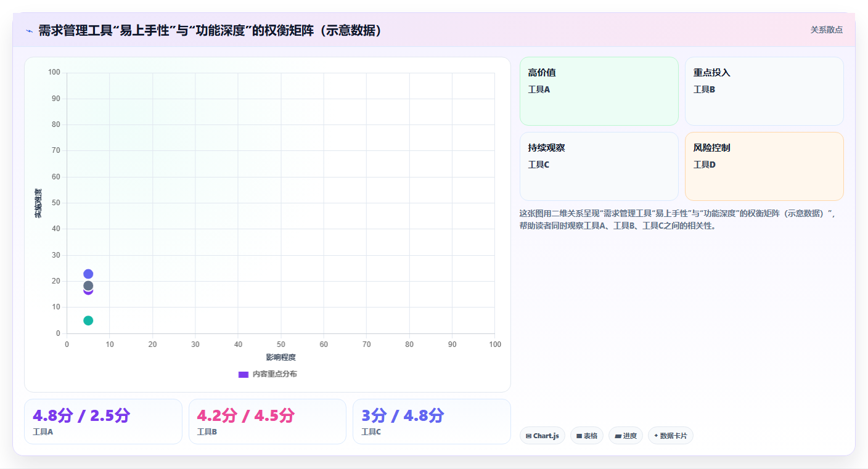The image size is (868, 469).
Task: Select the gray scatter data point
Action: pyautogui.click(x=88, y=286)
